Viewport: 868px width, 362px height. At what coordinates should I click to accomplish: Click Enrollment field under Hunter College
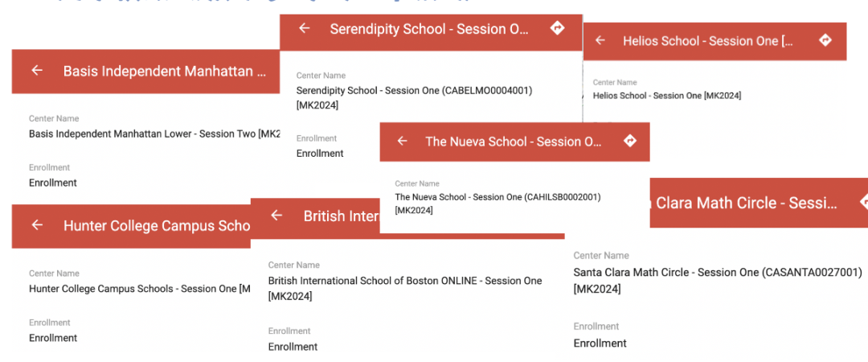[53, 338]
